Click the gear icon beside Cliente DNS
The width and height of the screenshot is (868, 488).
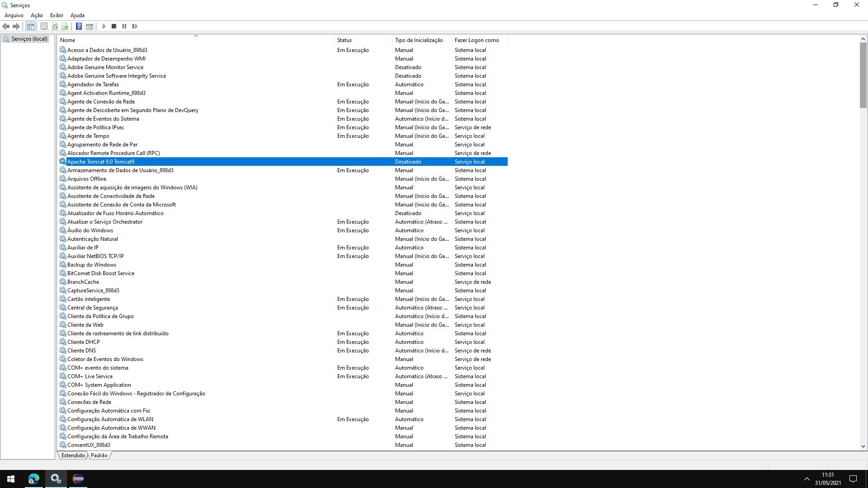[x=63, y=351]
